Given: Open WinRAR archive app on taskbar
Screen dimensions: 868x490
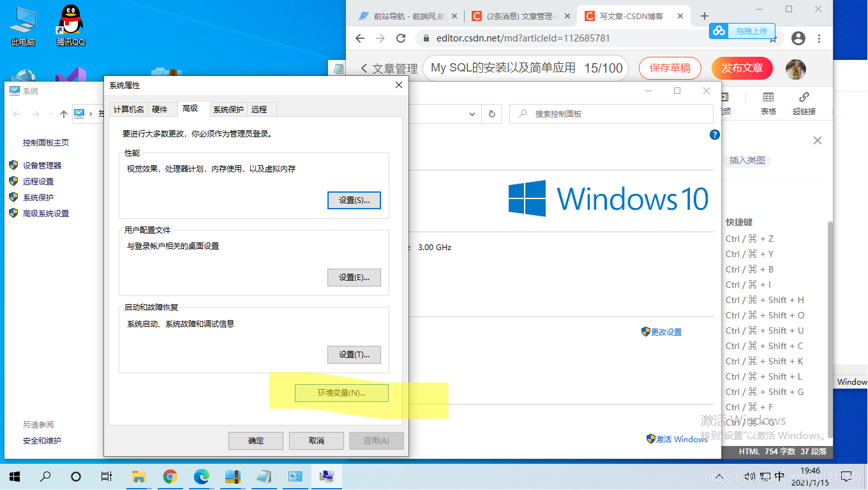Looking at the screenshot, I should pyautogui.click(x=232, y=477).
